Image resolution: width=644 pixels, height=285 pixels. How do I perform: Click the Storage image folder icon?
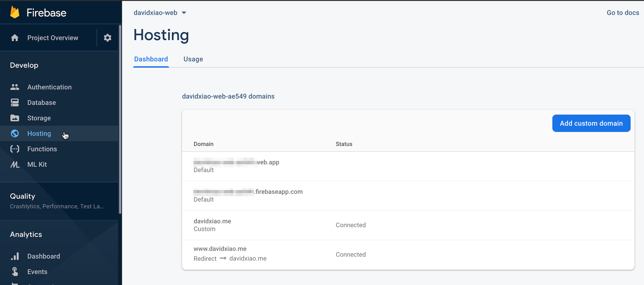pos(15,118)
